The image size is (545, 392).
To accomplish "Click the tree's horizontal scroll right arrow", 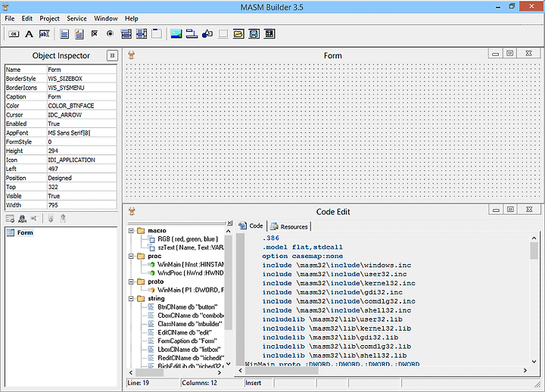I will (x=220, y=372).
